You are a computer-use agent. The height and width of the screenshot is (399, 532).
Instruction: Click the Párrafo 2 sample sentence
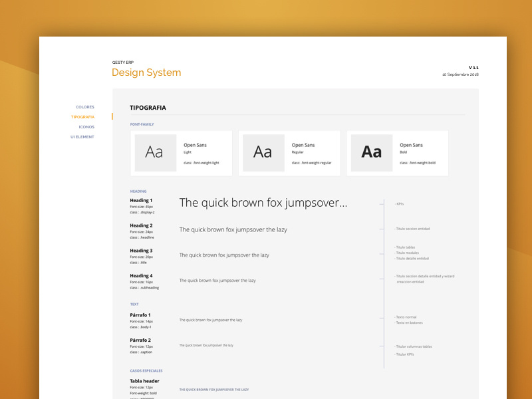coord(206,345)
